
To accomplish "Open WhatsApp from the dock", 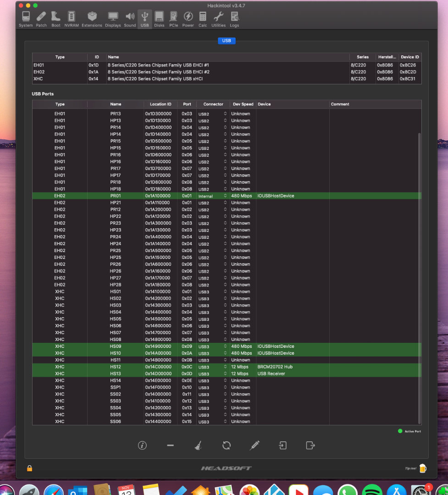I will 348,490.
